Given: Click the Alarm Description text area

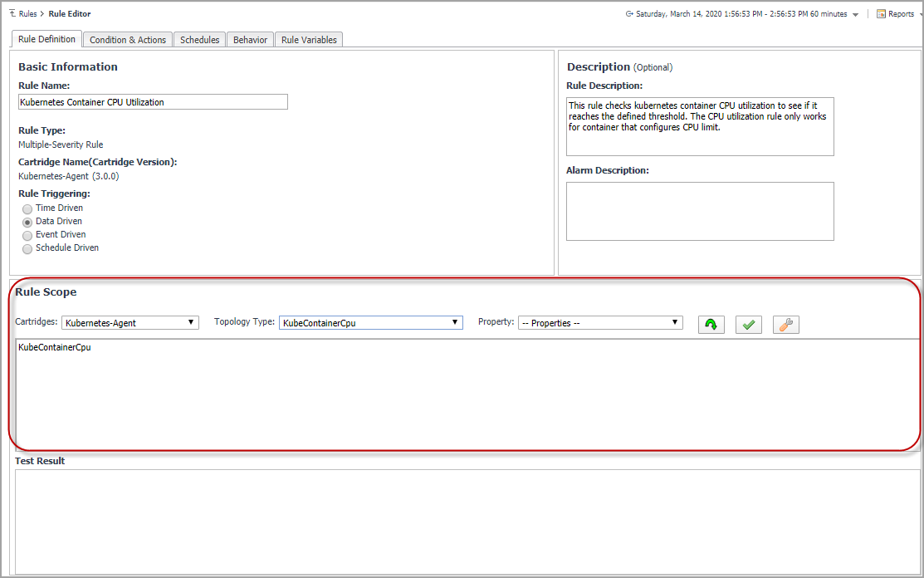Looking at the screenshot, I should point(700,212).
